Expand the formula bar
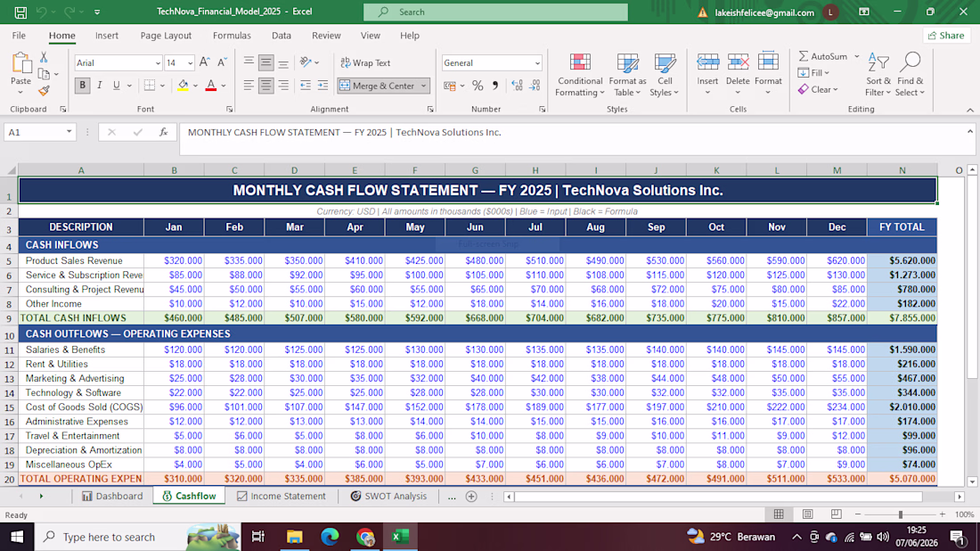Image resolution: width=980 pixels, height=551 pixels. coord(970,131)
